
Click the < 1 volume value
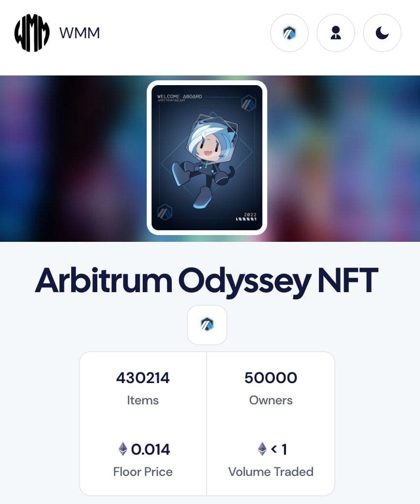[x=279, y=449]
